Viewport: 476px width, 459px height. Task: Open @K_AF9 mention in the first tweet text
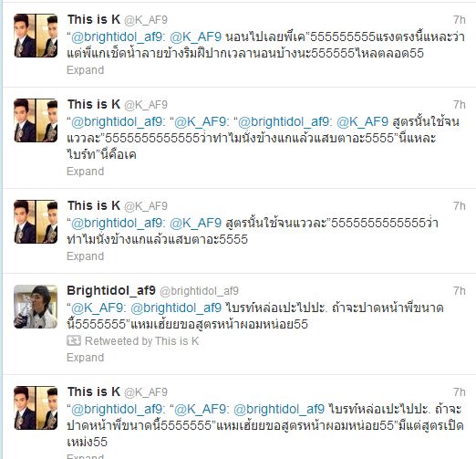point(195,37)
